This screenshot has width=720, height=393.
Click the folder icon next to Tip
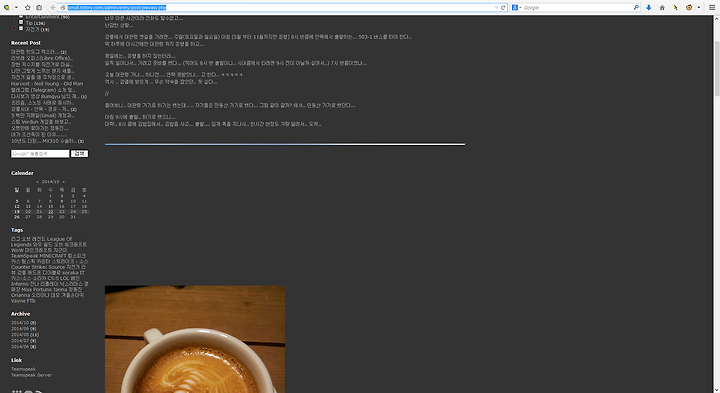click(x=21, y=22)
